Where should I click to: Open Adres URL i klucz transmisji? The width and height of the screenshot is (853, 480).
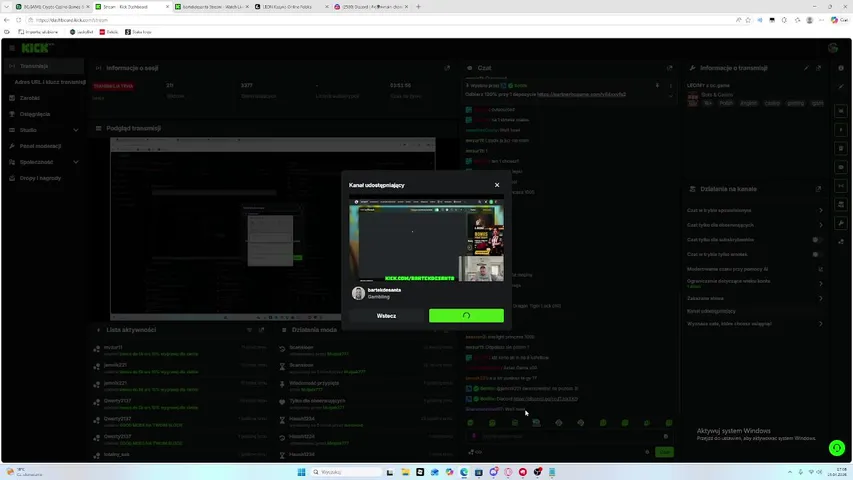(50, 82)
